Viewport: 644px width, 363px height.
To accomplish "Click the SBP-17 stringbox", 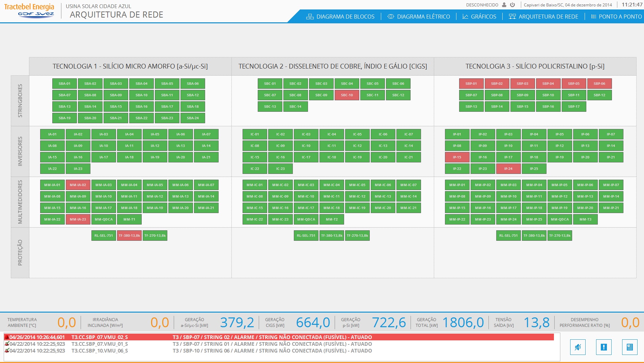I will (574, 107).
